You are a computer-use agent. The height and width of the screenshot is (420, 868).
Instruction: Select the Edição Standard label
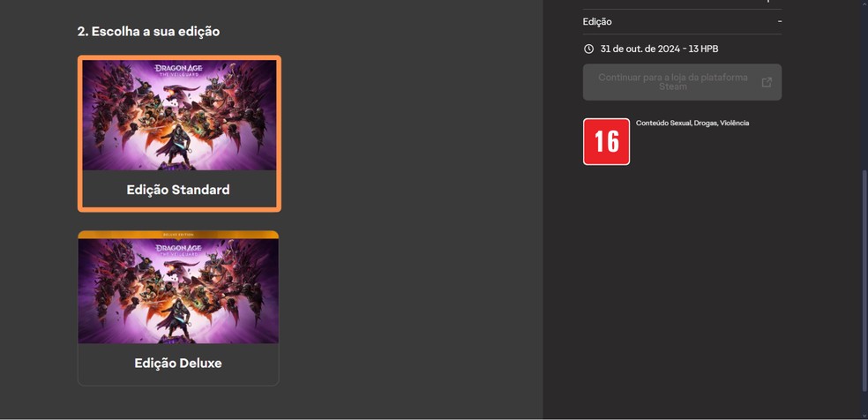[x=178, y=190]
